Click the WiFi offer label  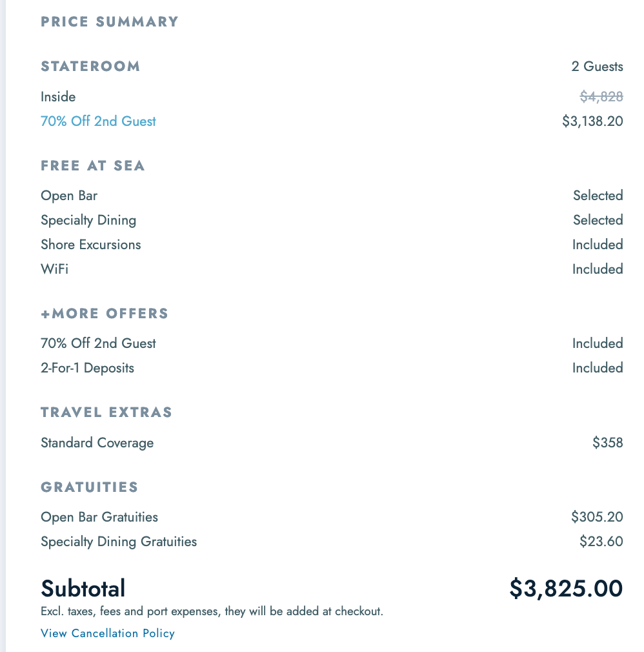click(54, 269)
